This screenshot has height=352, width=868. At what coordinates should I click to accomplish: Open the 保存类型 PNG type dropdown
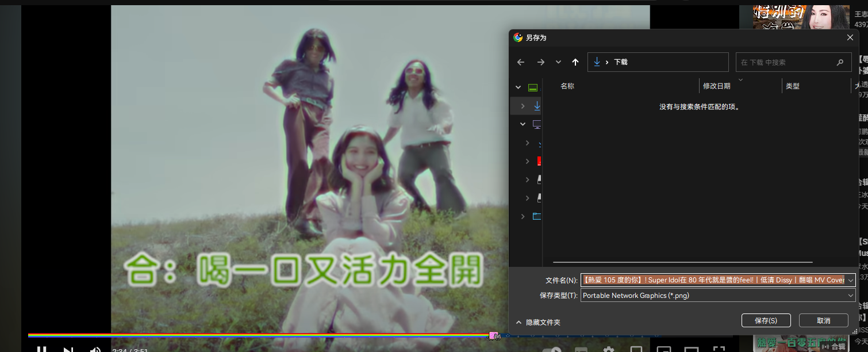tap(718, 295)
